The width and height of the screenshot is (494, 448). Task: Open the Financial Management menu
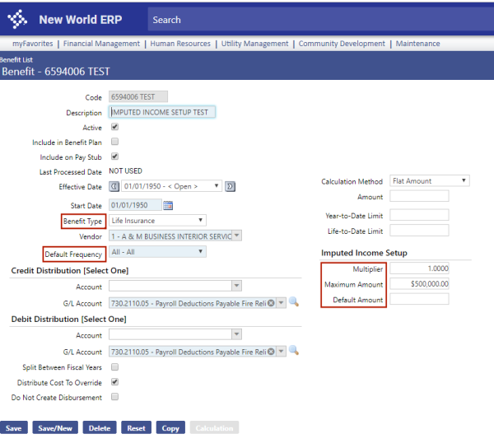[101, 44]
